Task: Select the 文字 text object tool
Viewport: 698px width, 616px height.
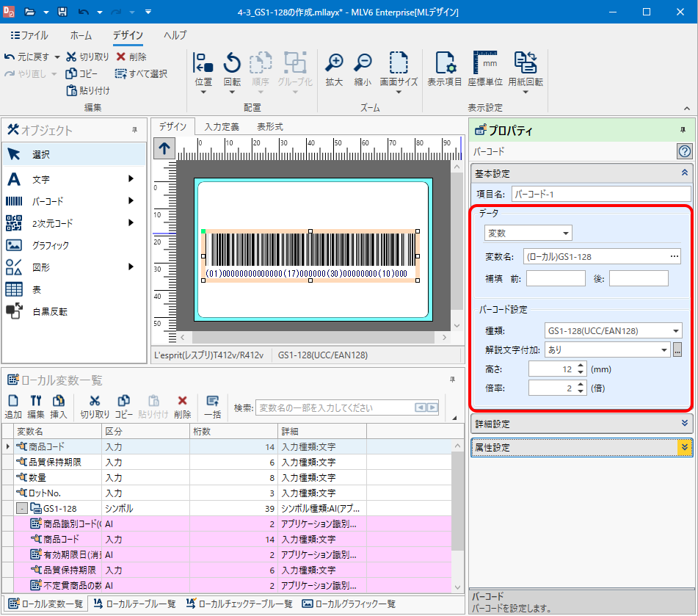Action: [74, 179]
